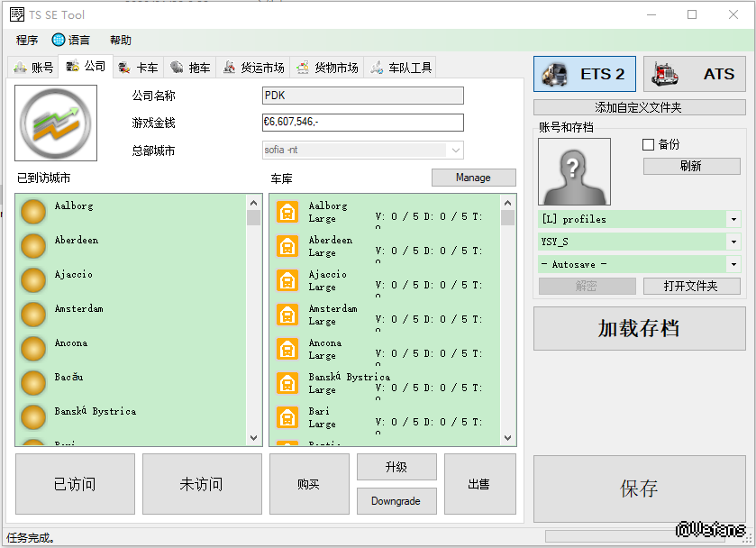Click the profile avatar picture
Viewport: 756px width, 548px height.
click(575, 171)
